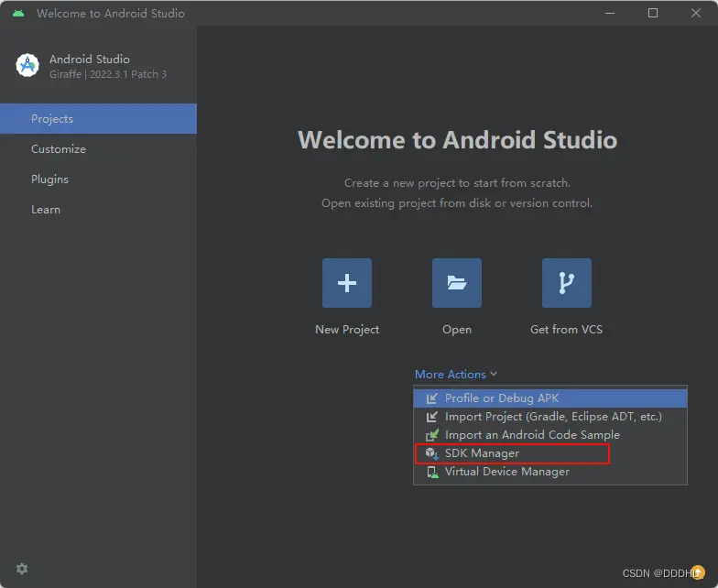Click the Import Project arrow icon
Image resolution: width=718 pixels, height=588 pixels.
pyautogui.click(x=432, y=417)
